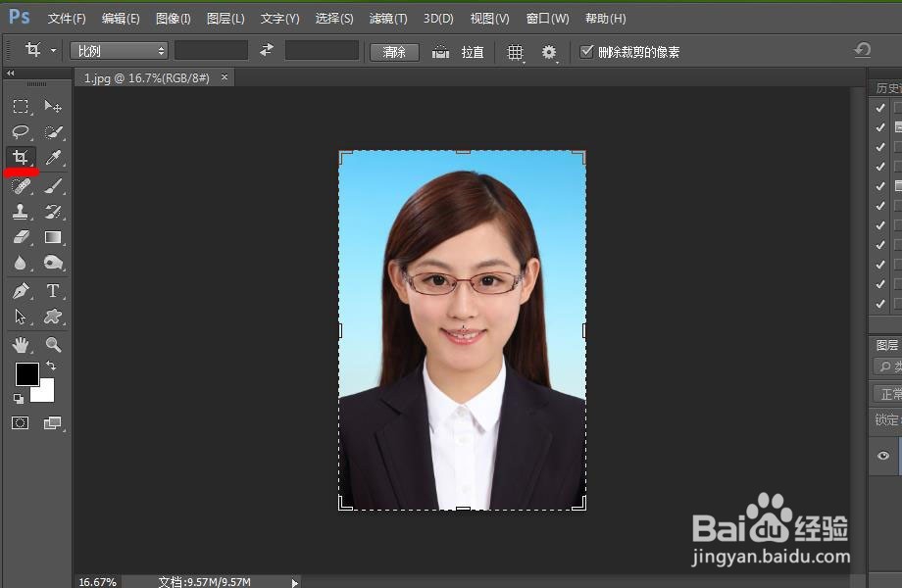Select the Brush tool
Viewport: 902px width, 588px height.
pyautogui.click(x=54, y=184)
